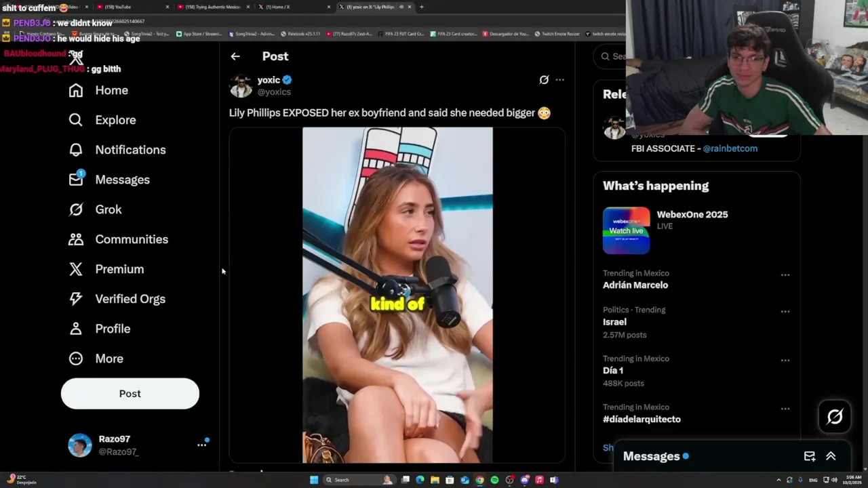Screen dimensions: 868x488
Task: Open the yoxic display name on post
Action: point(269,80)
